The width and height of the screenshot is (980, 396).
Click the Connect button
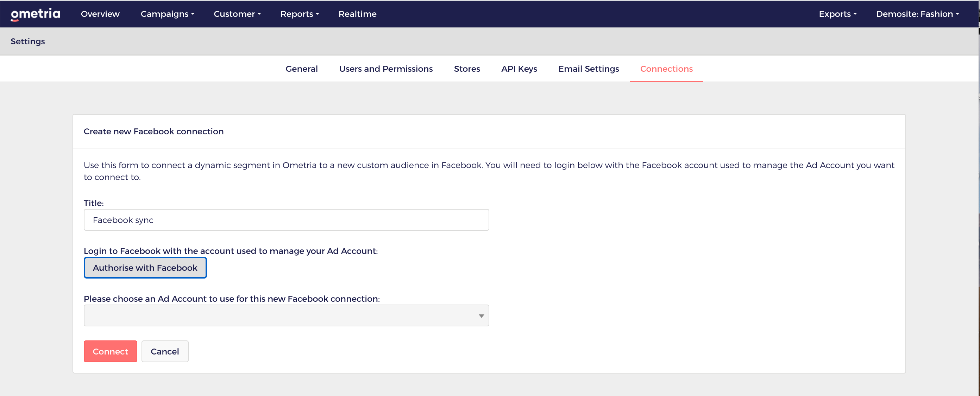click(110, 351)
